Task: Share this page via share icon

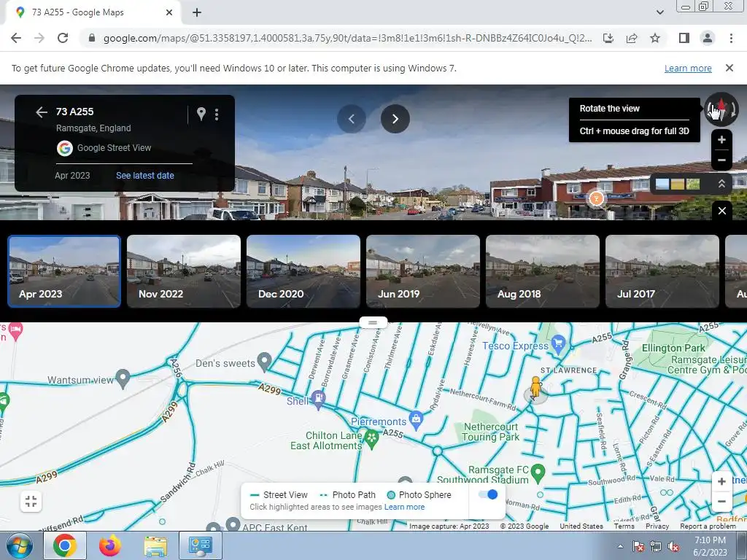Action: tap(632, 38)
